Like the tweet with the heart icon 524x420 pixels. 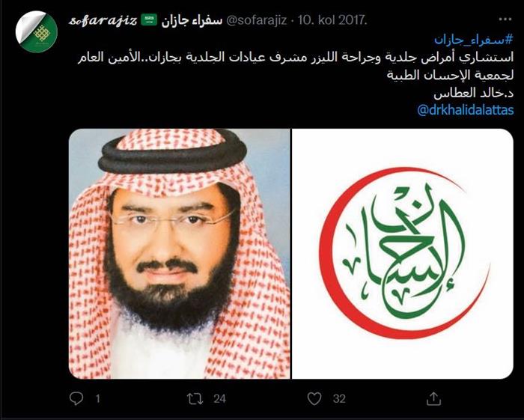tap(314, 398)
